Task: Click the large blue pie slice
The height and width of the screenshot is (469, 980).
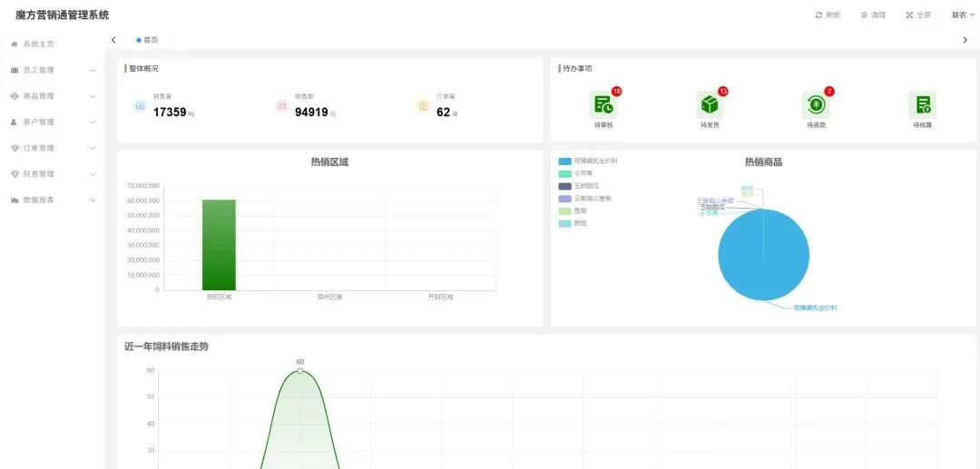Action: [x=764, y=255]
